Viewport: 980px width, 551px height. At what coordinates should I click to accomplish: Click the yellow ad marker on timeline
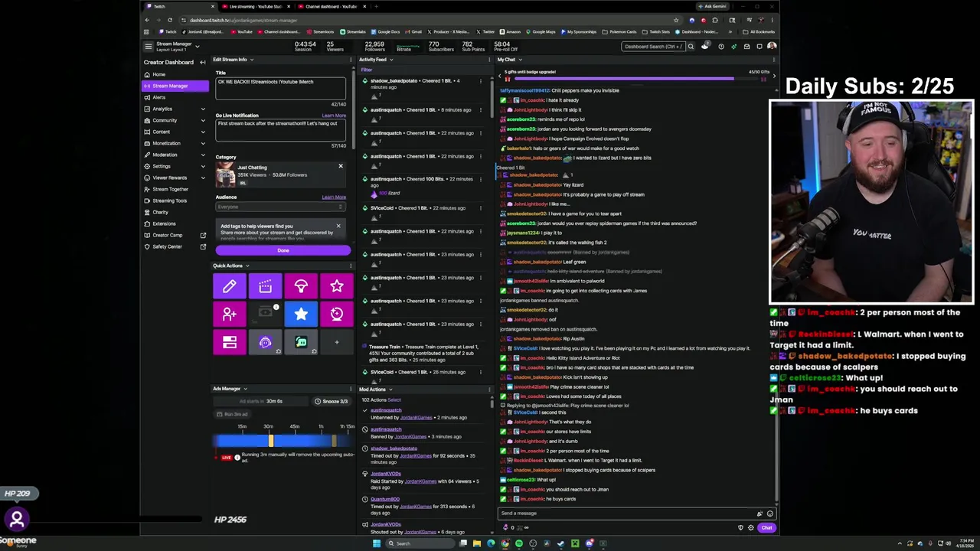(x=270, y=440)
